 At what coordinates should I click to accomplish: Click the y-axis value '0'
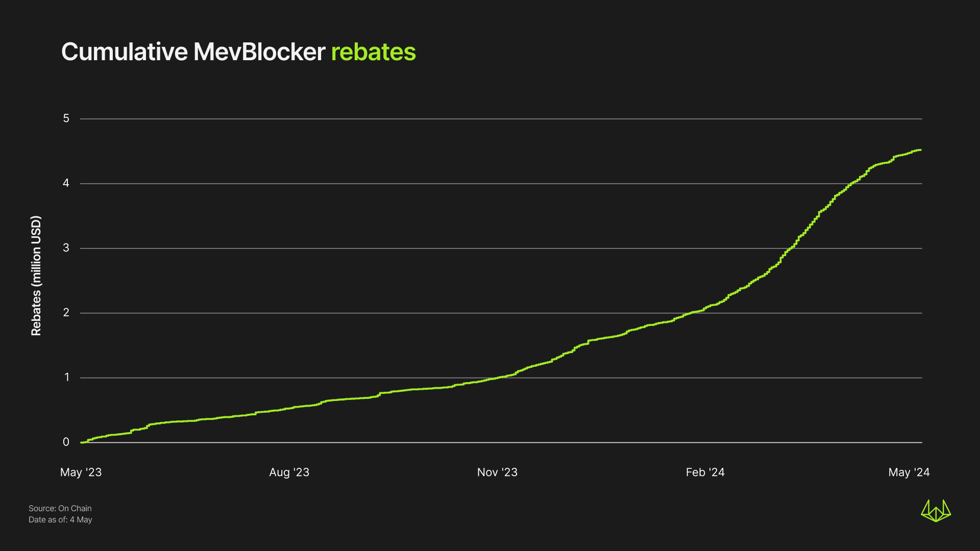pyautogui.click(x=66, y=442)
